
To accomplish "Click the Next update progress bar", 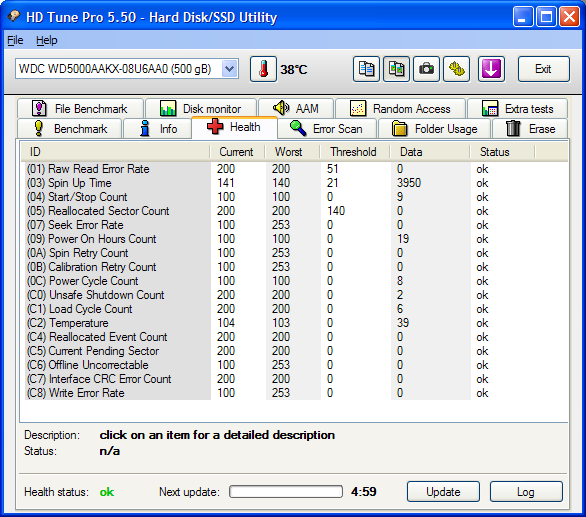I will click(286, 492).
